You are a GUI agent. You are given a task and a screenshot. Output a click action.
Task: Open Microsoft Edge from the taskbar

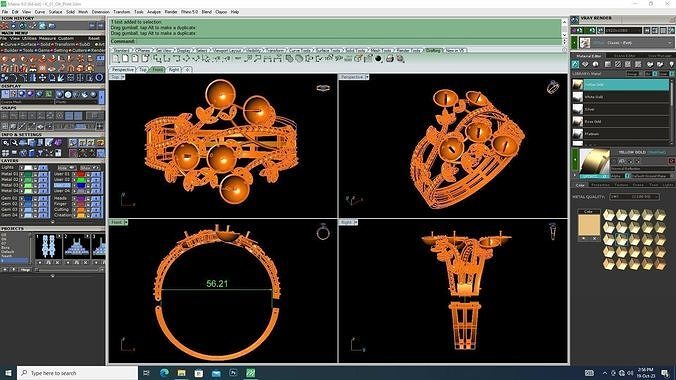pyautogui.click(x=164, y=373)
